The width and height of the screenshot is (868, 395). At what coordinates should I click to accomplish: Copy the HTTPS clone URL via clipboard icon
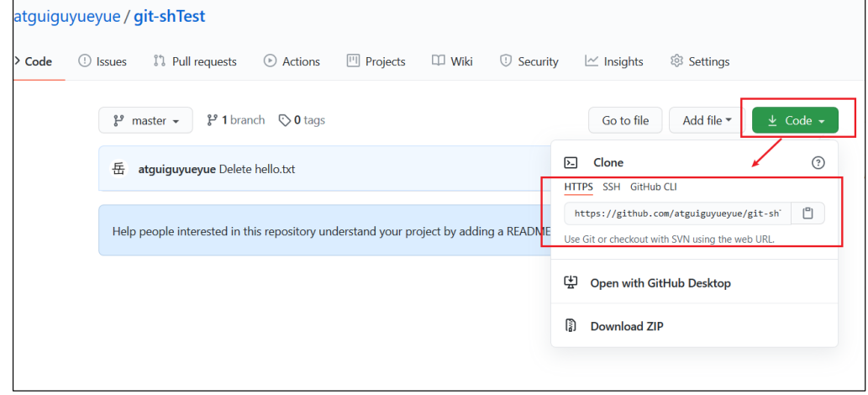pyautogui.click(x=808, y=213)
